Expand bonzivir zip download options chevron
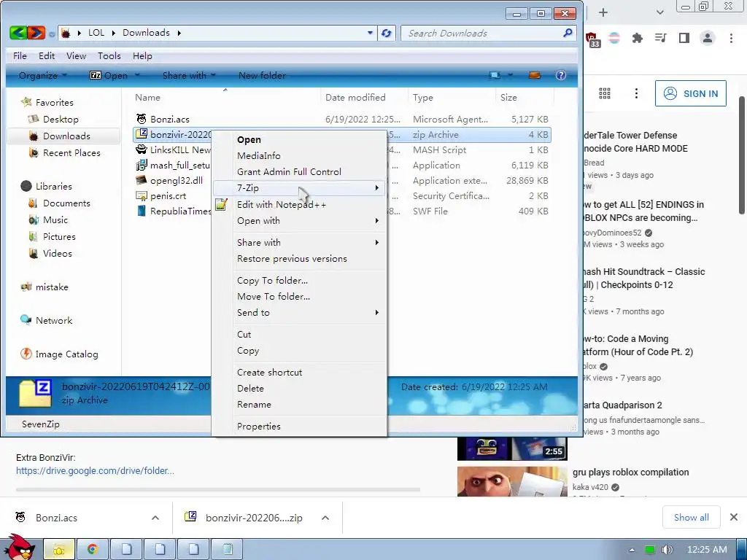This screenshot has width=747, height=560. click(x=325, y=518)
